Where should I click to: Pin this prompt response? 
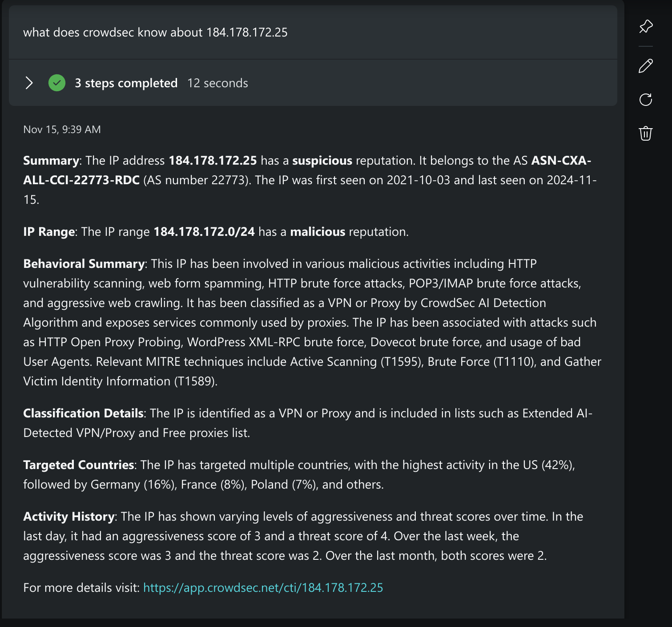pos(645,27)
